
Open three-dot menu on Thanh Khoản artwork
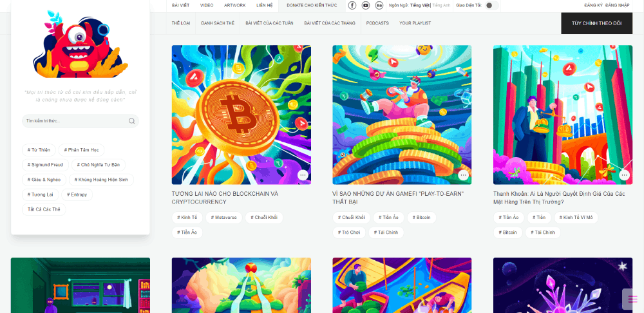click(x=624, y=175)
